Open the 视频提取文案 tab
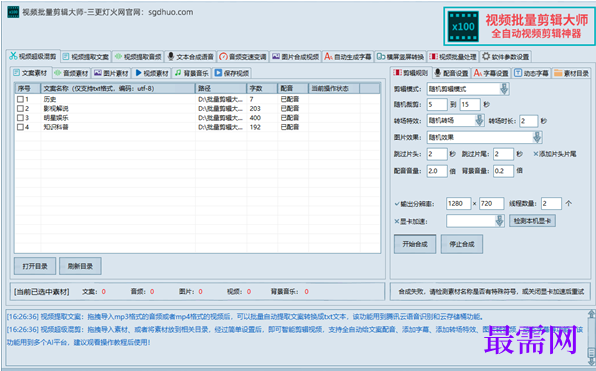 86,57
